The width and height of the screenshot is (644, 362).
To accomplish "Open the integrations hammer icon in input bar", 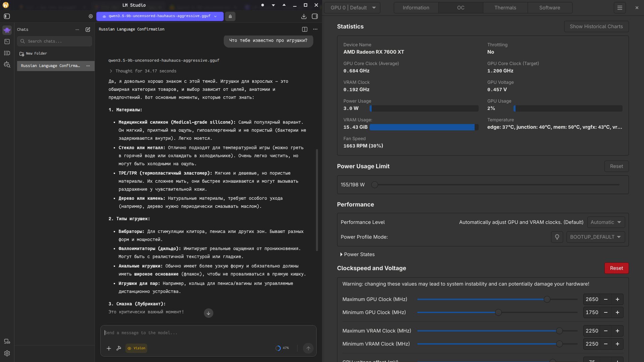I will coord(119,348).
